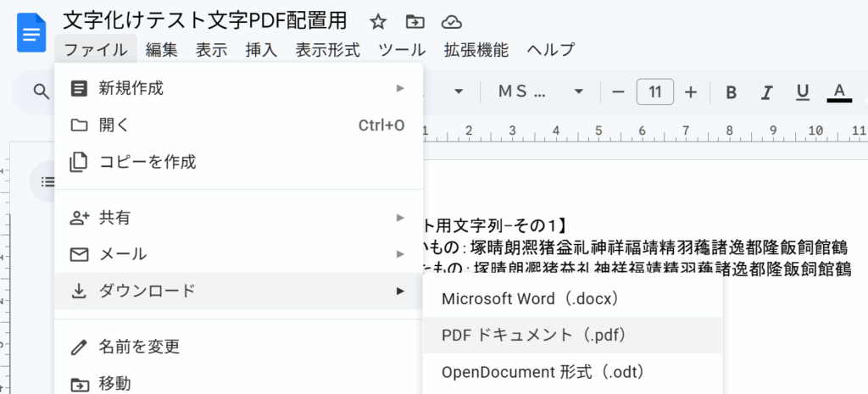
Task: Choose Microsoft Word (.docx) download option
Action: [x=531, y=298]
